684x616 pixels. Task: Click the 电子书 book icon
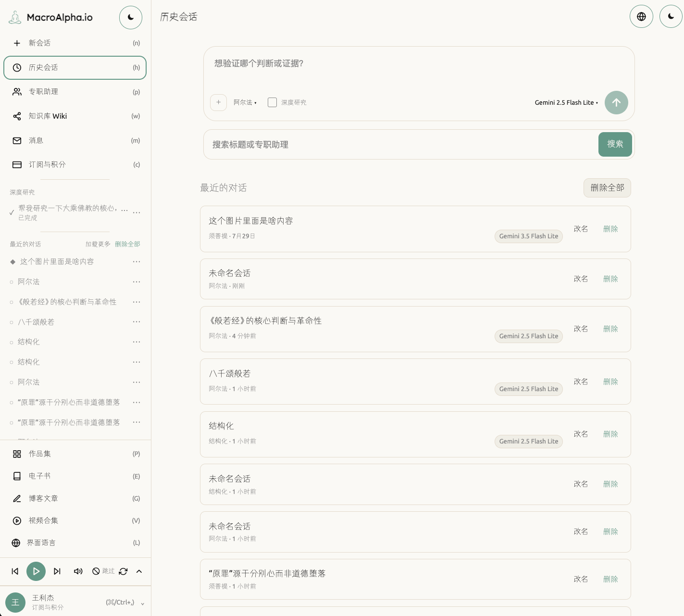pyautogui.click(x=17, y=476)
